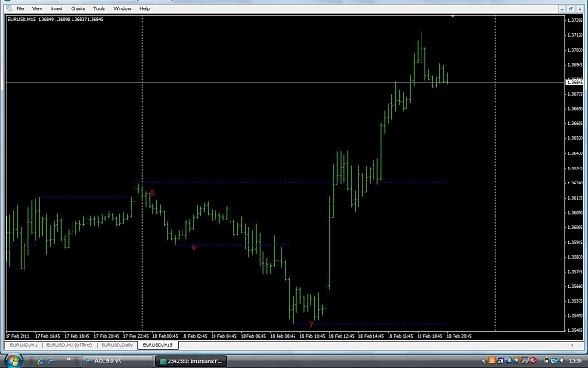Click the EURUSD,M15 price header text
588x368 pixels.
56,19
